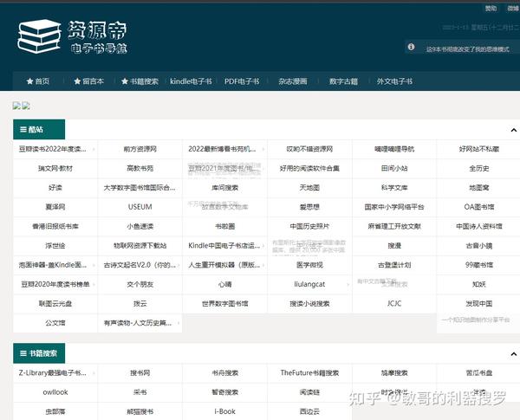Open 大学数字图书馆国际合... link
520x420 pixels.
pyautogui.click(x=140, y=188)
